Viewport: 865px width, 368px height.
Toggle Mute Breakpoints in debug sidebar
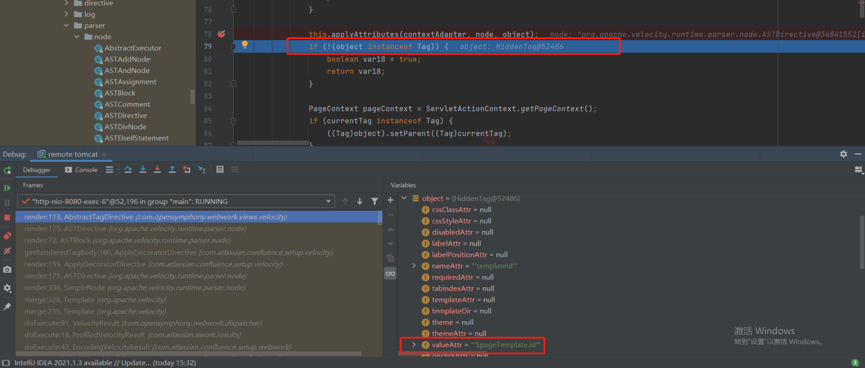click(x=7, y=250)
